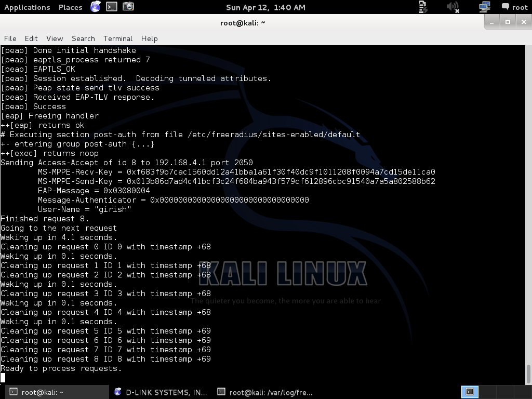The image size is (532, 399).
Task: Click the 'EAP-Message = 0x03080004' line
Action: 94,191
